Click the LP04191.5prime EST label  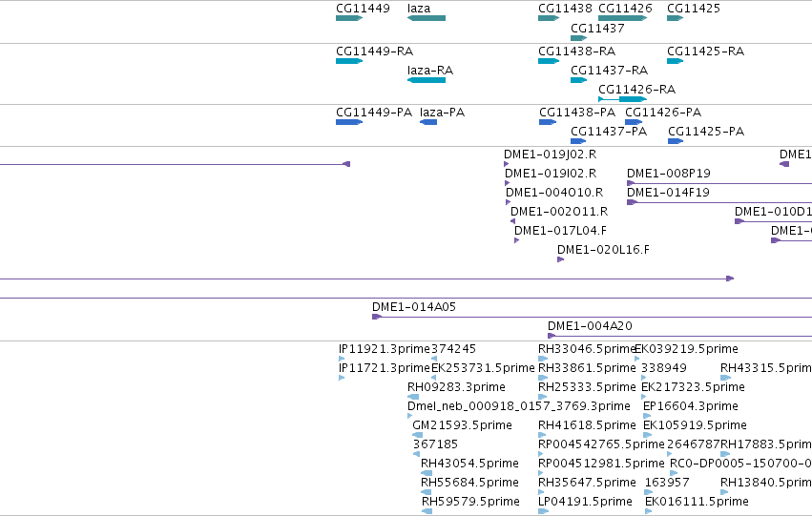[585, 502]
